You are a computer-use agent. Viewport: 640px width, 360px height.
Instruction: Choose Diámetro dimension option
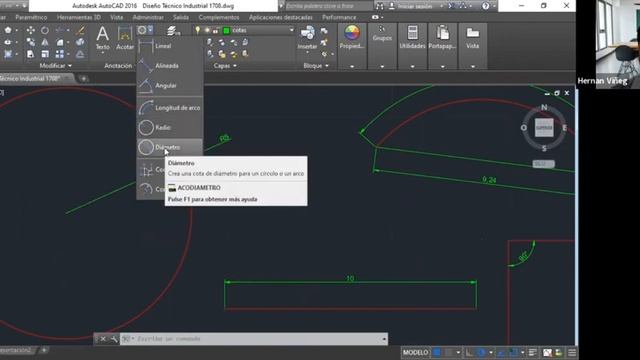(169, 147)
